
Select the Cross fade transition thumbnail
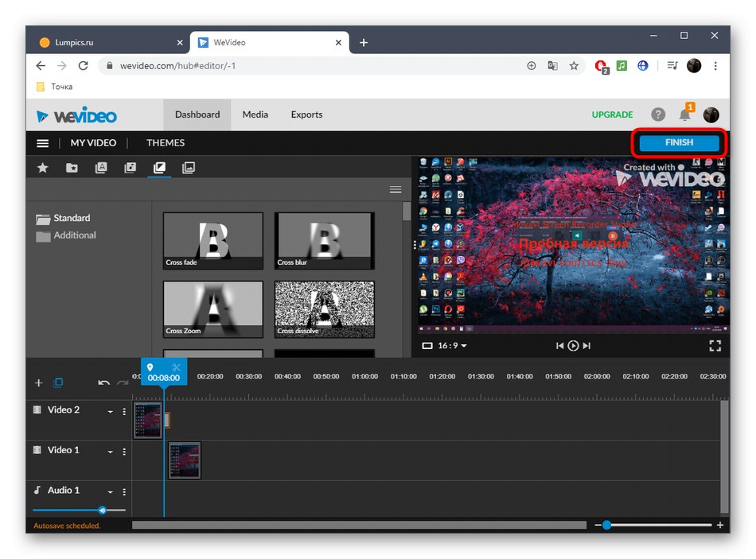(x=212, y=240)
